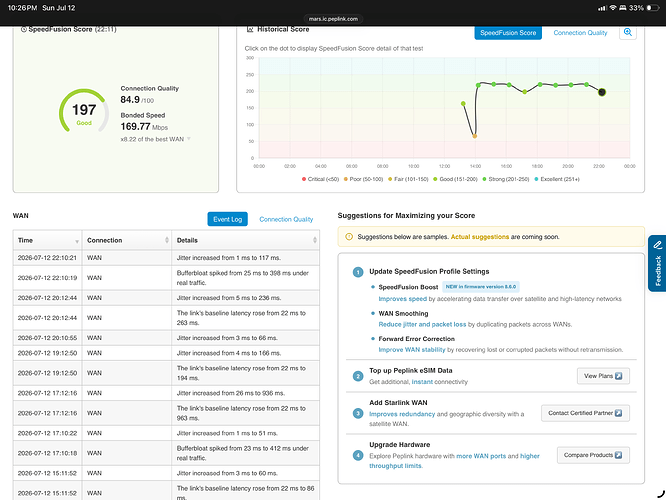Click the magnifier zoom icon on chart
Viewport: 666px width, 500px height.
pyautogui.click(x=628, y=32)
